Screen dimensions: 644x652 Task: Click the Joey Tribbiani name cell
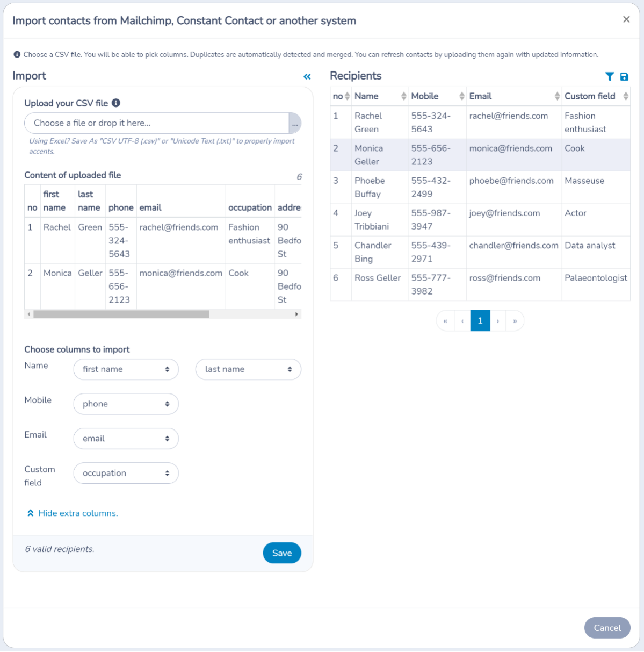coord(380,220)
